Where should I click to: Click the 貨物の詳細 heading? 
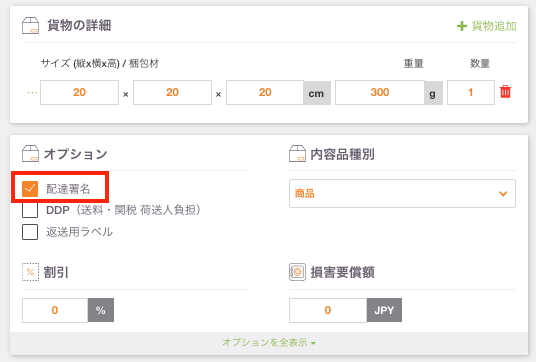pos(79,26)
